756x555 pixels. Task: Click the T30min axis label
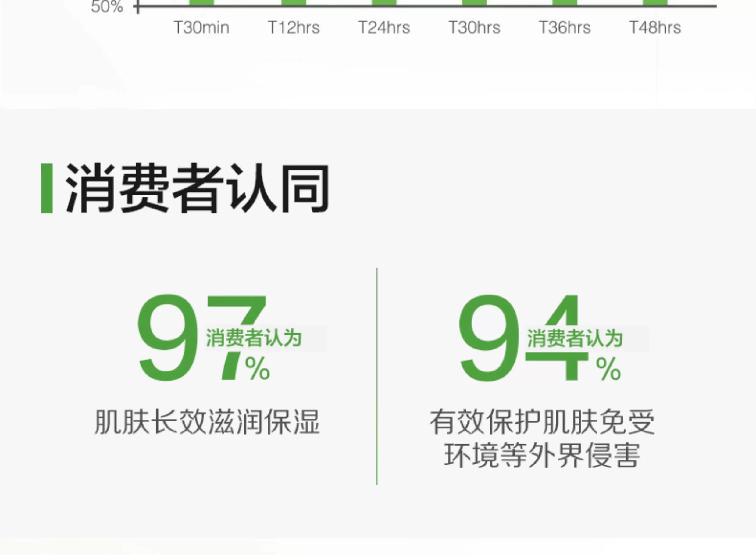point(201,27)
